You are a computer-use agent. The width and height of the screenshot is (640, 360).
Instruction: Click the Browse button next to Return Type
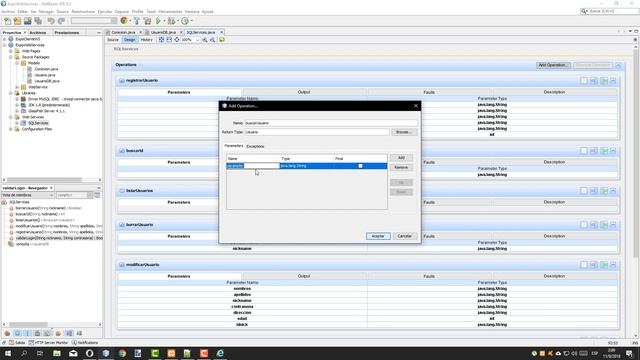click(403, 132)
